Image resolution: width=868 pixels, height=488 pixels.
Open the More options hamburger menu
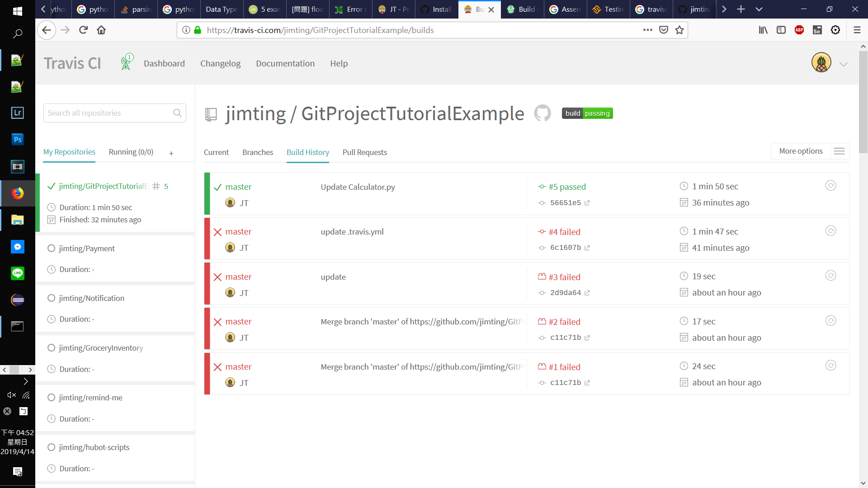tap(839, 151)
